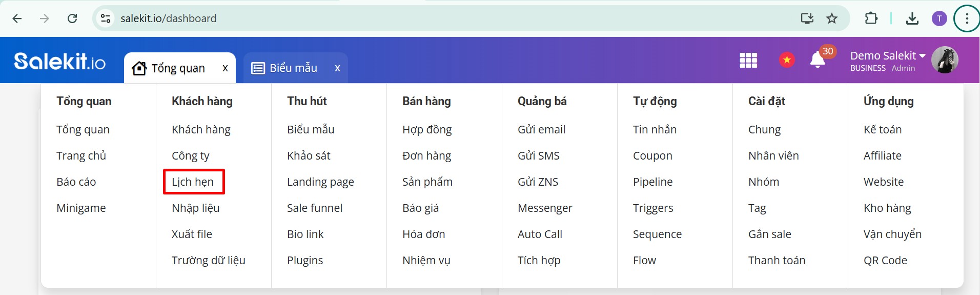Open QR Code under Ứng dụng
Viewport: 980px width, 295px height.
[885, 261]
